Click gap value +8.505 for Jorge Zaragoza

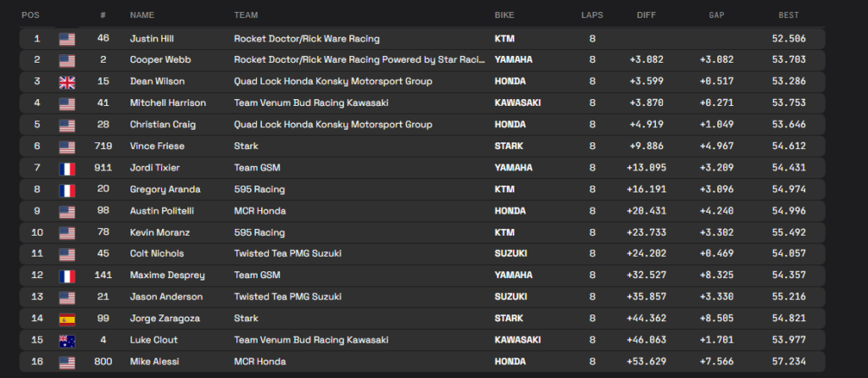(x=717, y=318)
